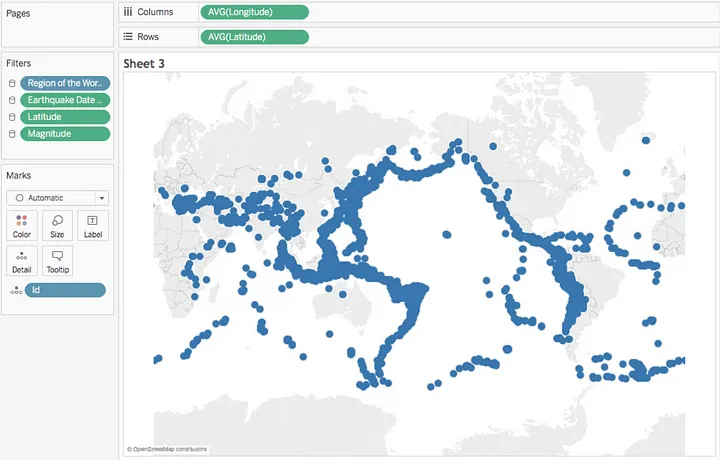720x460 pixels.
Task: Click the Rows shelf label
Action: point(148,37)
